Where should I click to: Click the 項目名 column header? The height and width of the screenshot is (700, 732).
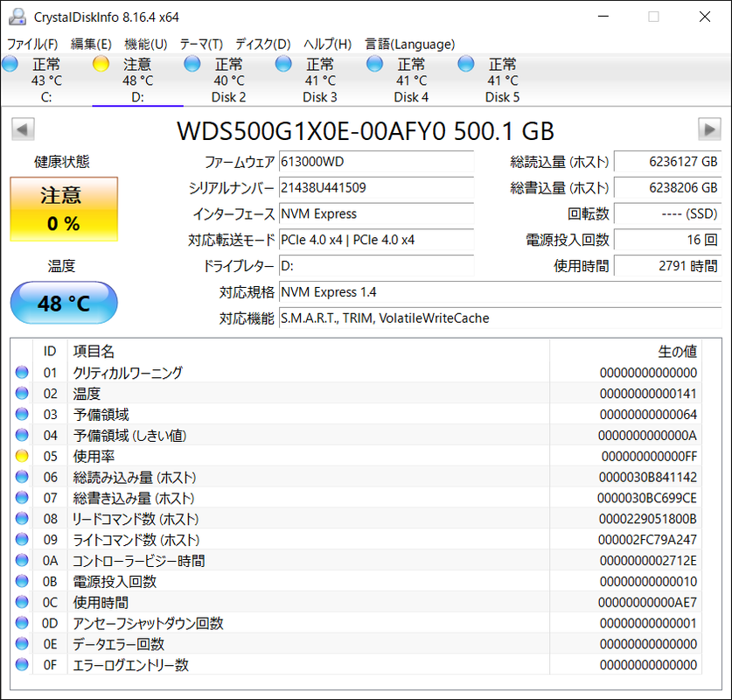click(309, 351)
